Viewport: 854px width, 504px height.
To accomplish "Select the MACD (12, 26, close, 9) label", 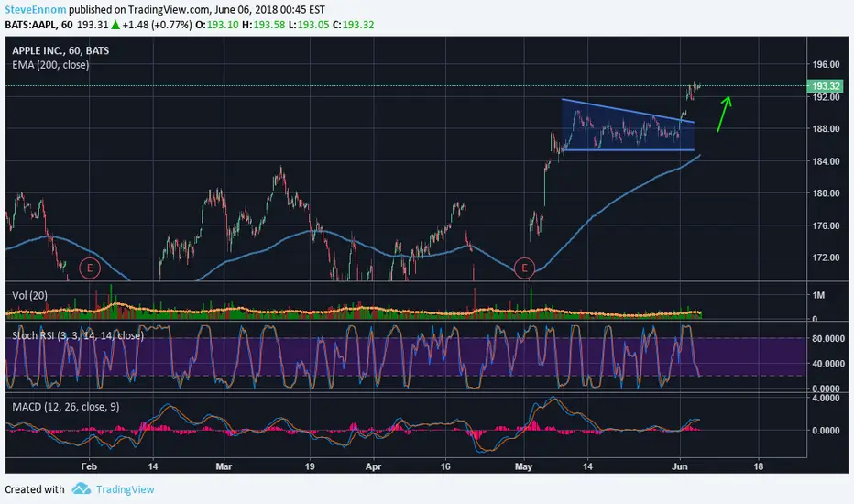I will pos(66,407).
